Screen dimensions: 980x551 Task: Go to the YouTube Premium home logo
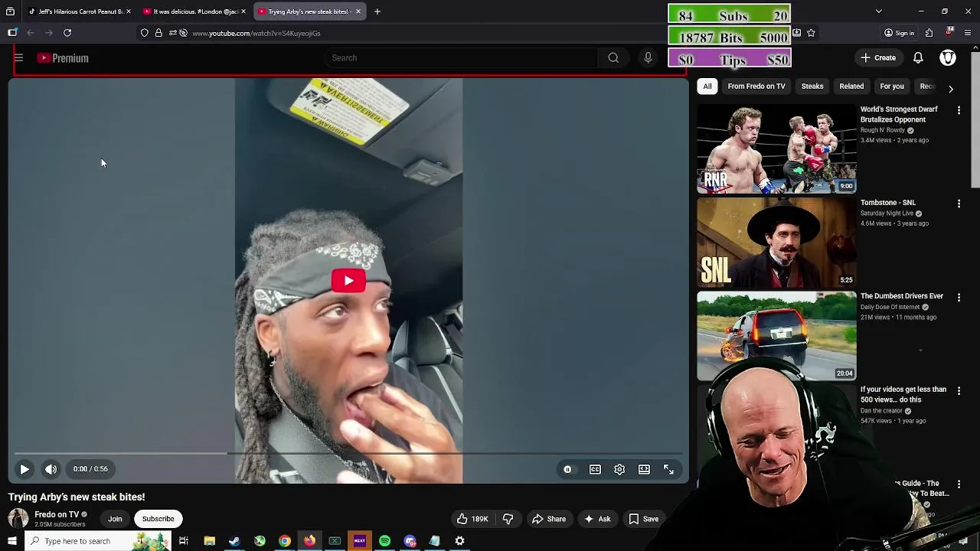(x=63, y=58)
